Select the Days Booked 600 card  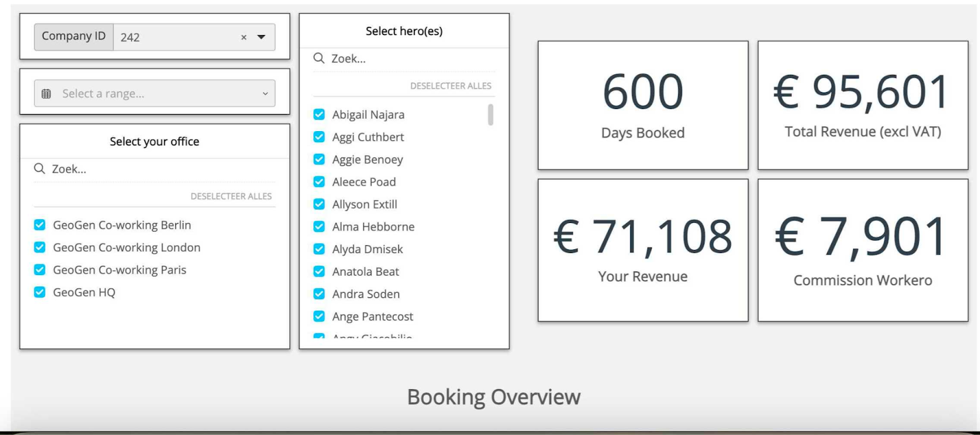click(x=643, y=105)
